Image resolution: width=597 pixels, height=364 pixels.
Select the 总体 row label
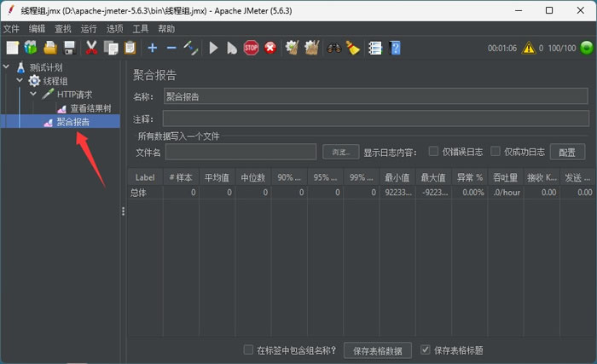click(138, 193)
